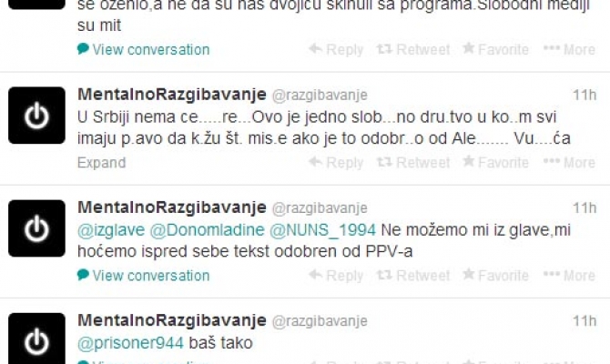Open More menu on @NUNS_1994 tweet

(569, 276)
